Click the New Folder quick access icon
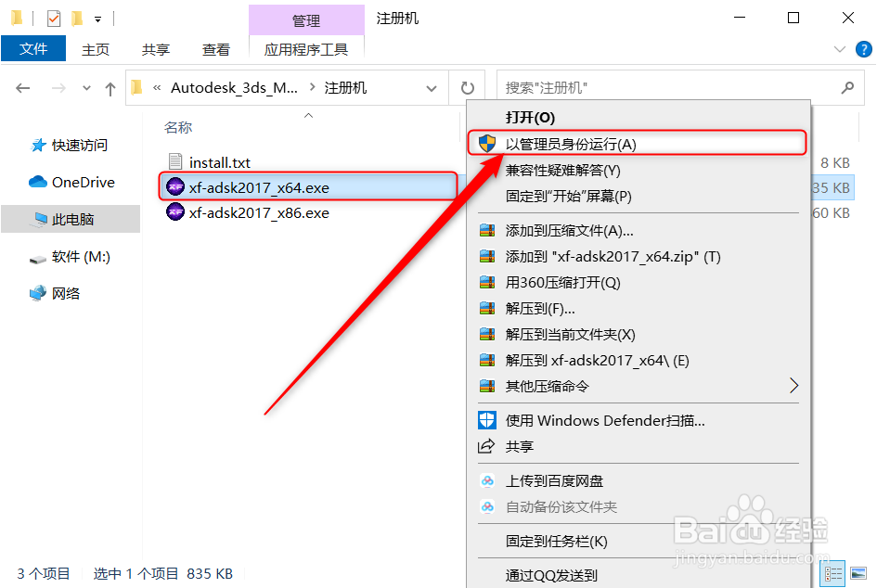The width and height of the screenshot is (877, 588). 77,19
